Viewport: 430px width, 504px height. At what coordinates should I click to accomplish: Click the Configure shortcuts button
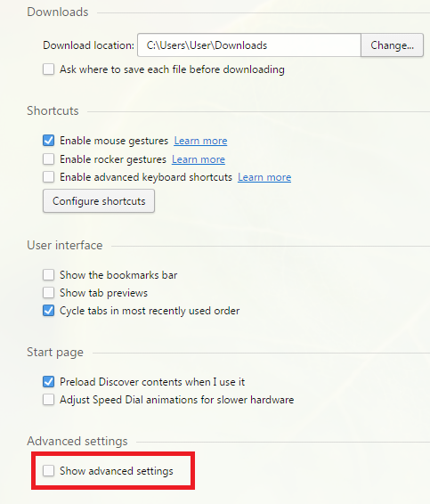[x=99, y=201]
